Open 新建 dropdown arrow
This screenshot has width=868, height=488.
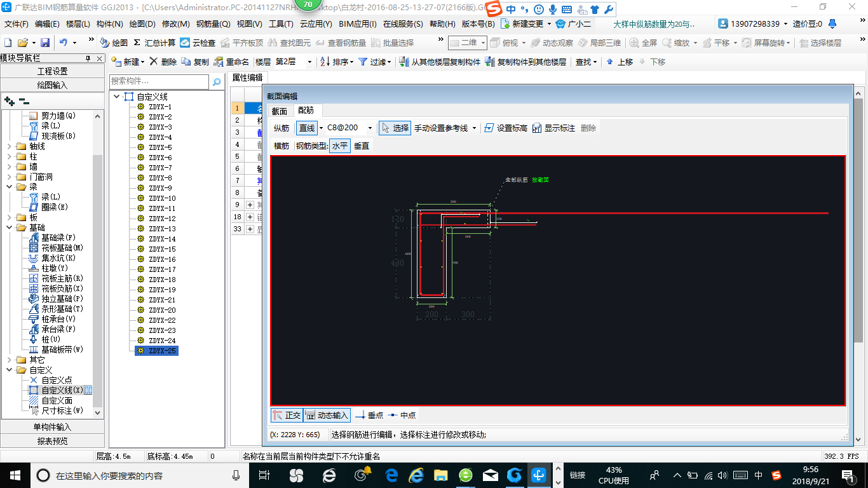[x=142, y=62]
